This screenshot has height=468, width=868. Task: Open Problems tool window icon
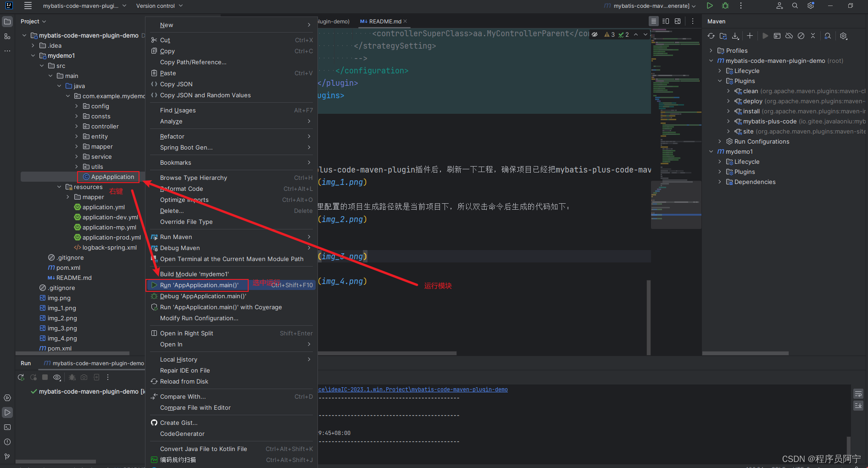pos(7,442)
